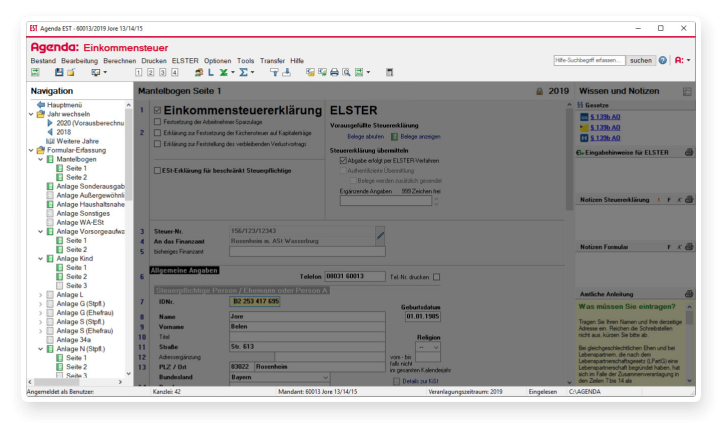
Task: Click pencil icon next to Finanzamt field
Action: (x=380, y=234)
